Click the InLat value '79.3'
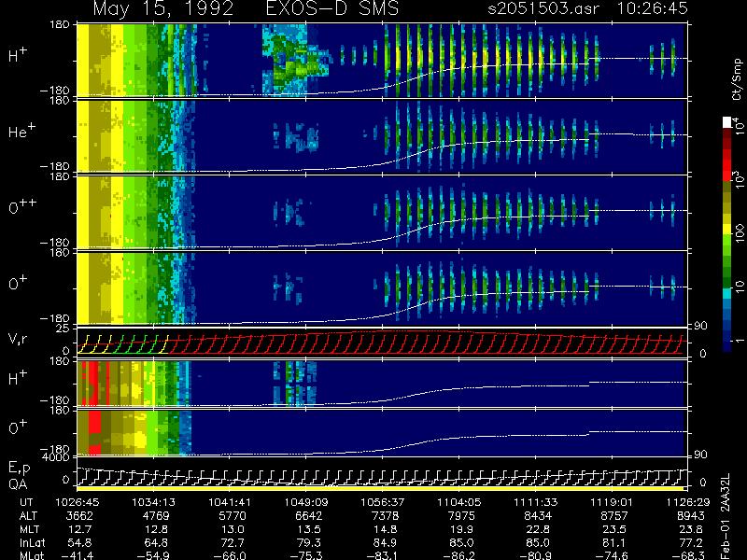 coord(309,543)
